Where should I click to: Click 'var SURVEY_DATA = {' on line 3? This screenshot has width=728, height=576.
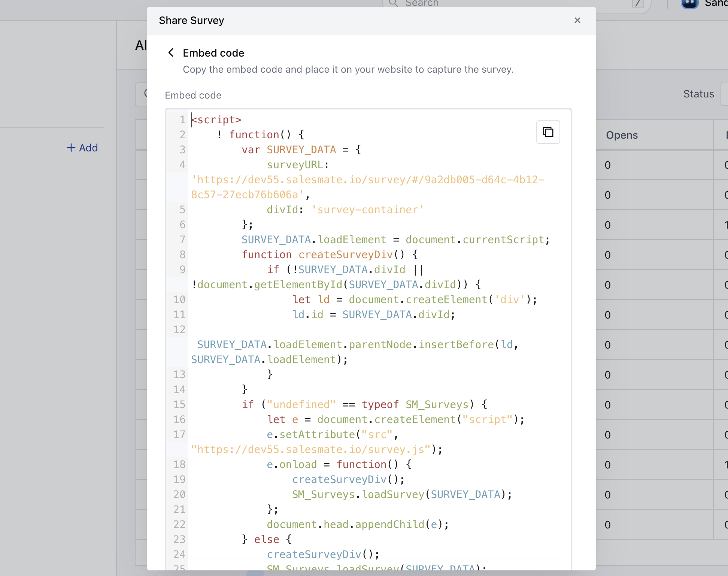point(301,150)
